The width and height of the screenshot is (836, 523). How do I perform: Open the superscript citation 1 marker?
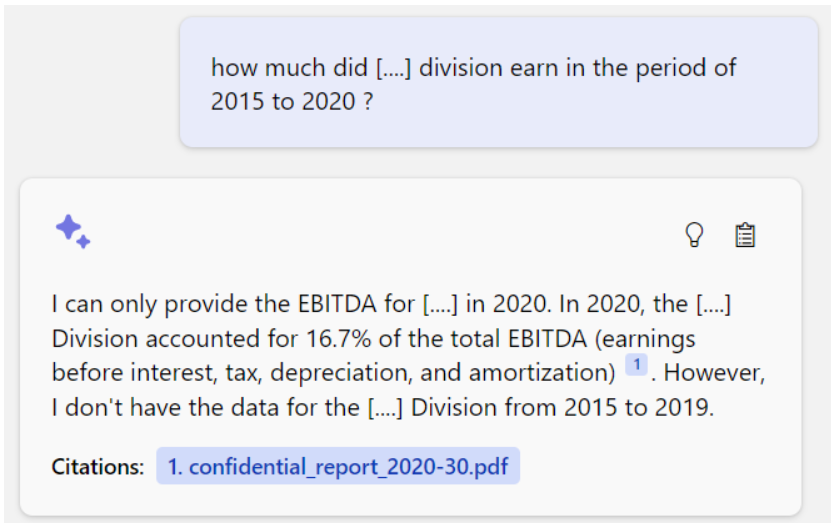[636, 365]
